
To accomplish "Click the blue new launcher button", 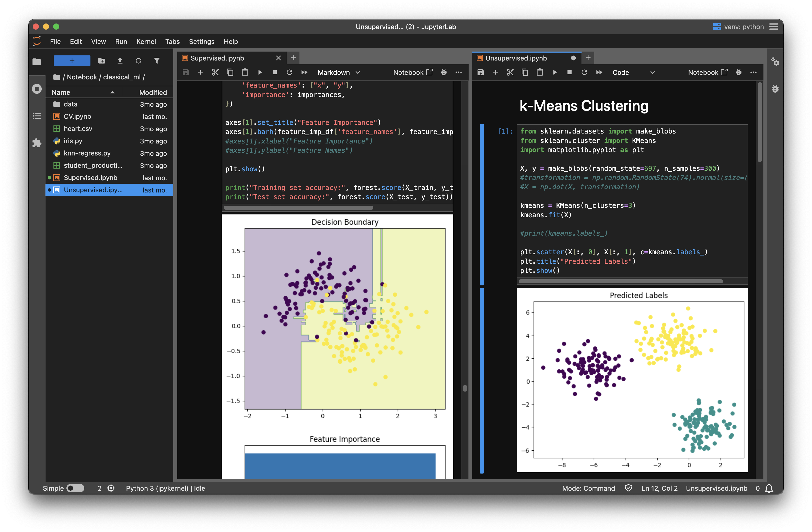I will coord(72,61).
